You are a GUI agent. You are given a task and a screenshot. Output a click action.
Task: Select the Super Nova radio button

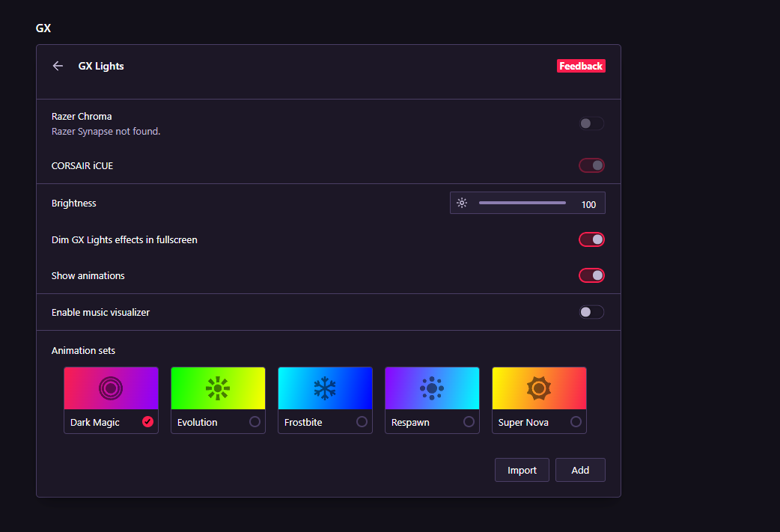(x=576, y=421)
